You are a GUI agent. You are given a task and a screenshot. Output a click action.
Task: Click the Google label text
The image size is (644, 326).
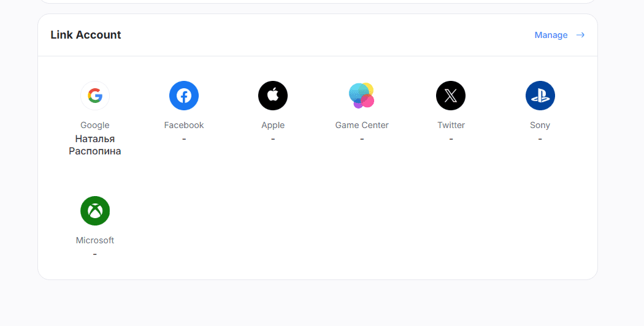(95, 125)
